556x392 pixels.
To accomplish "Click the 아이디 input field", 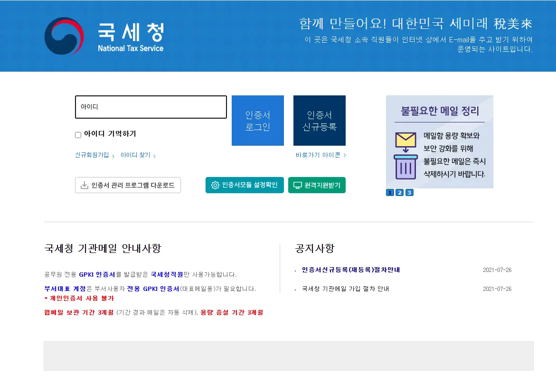I will tap(151, 107).
